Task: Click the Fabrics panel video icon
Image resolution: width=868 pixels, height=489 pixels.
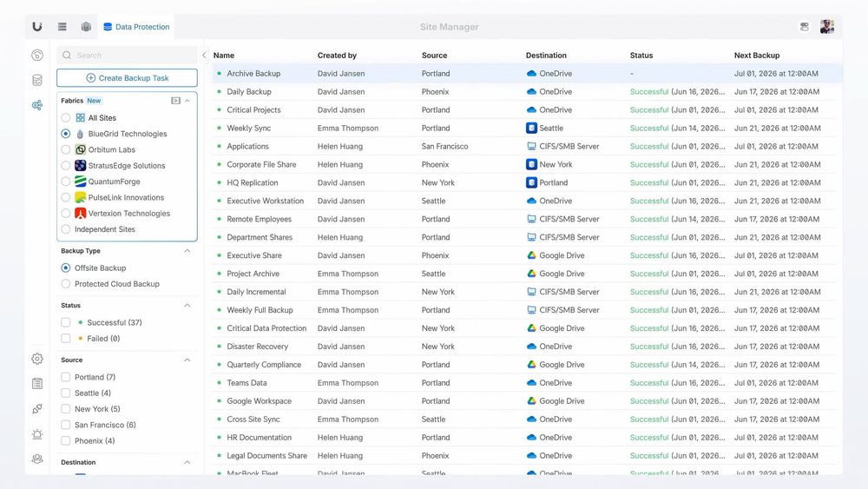Action: 175,101
